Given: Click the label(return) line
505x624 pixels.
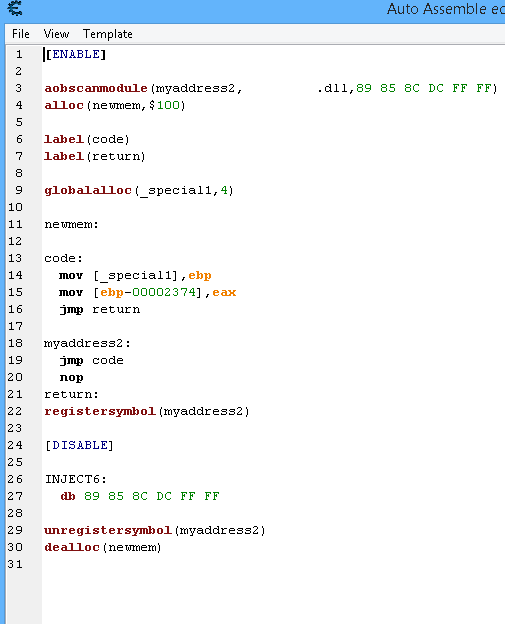Looking at the screenshot, I should point(95,156).
